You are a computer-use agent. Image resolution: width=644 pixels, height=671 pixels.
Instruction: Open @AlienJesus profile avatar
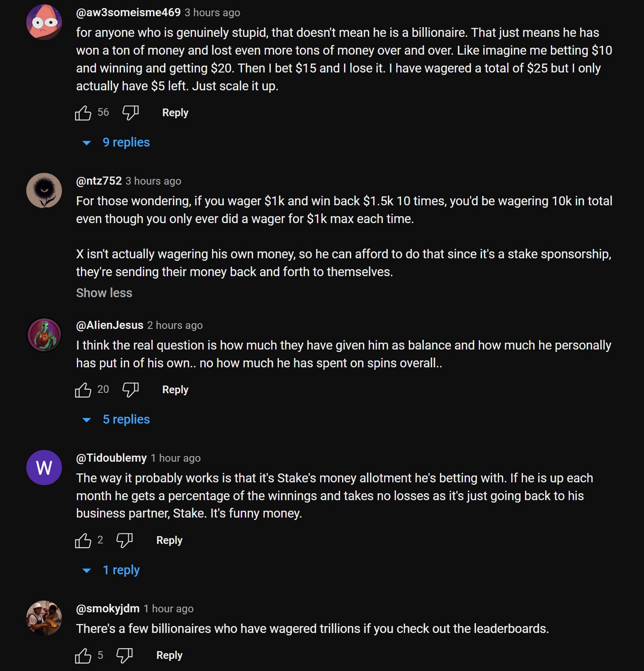(44, 335)
